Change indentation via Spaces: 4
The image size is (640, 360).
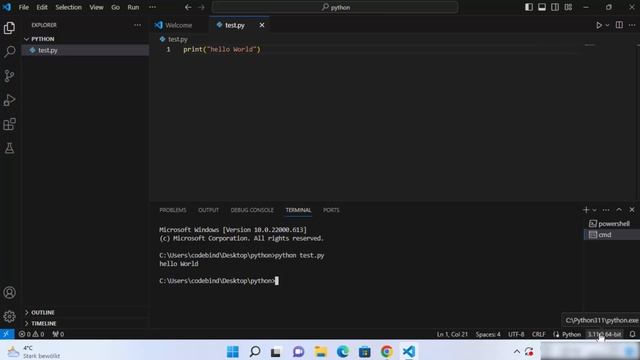pos(488,334)
